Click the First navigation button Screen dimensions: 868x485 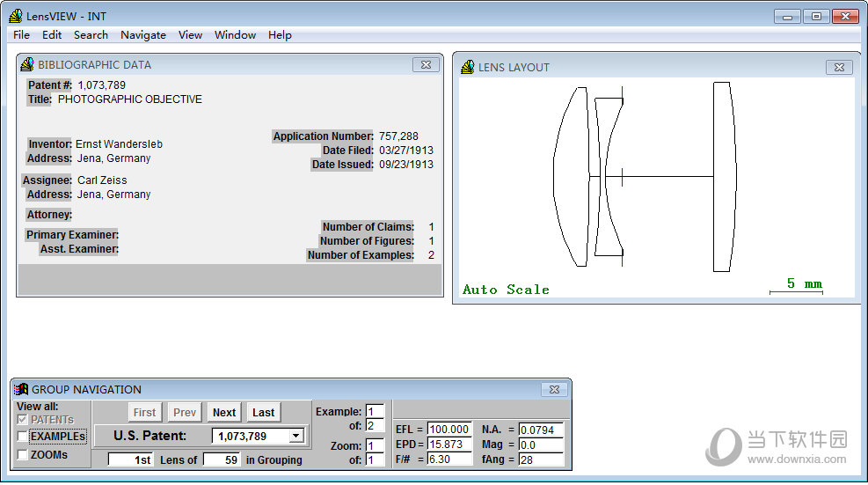[144, 413]
